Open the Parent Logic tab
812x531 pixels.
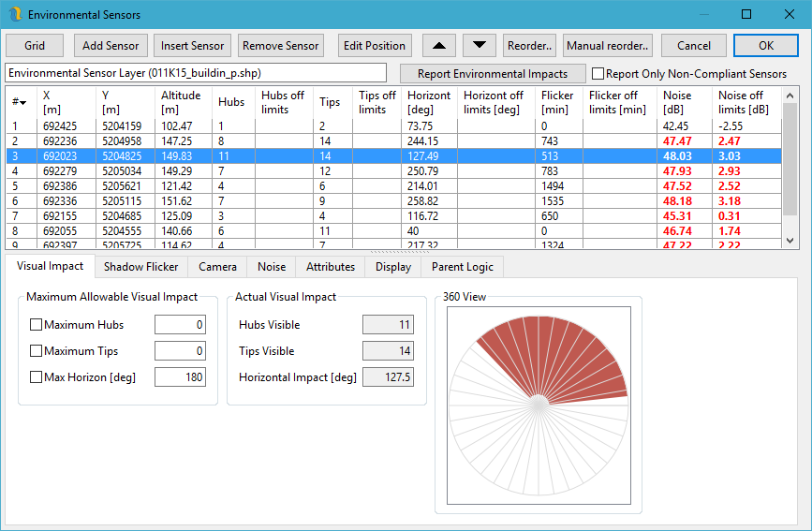[x=463, y=267]
